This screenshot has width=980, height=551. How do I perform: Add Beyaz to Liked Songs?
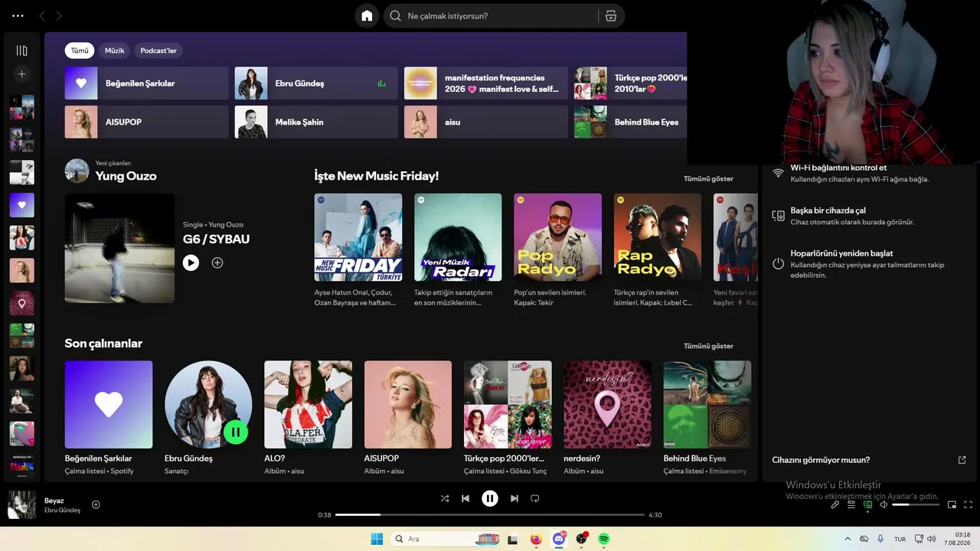tap(96, 504)
